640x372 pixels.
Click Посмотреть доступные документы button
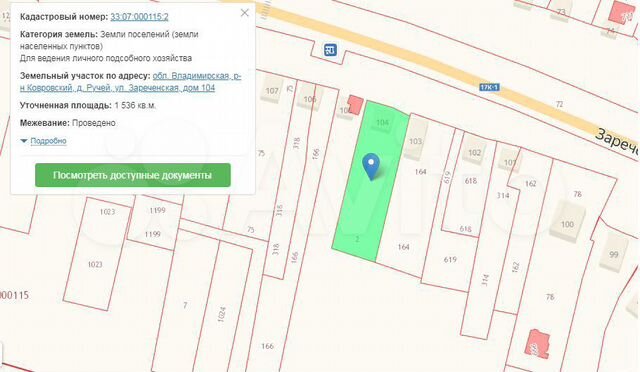point(133,175)
